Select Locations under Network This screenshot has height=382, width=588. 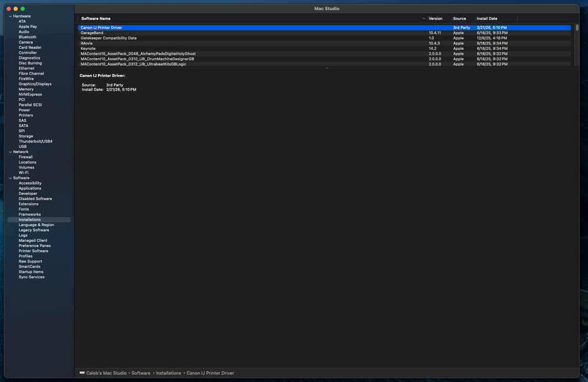click(27, 162)
